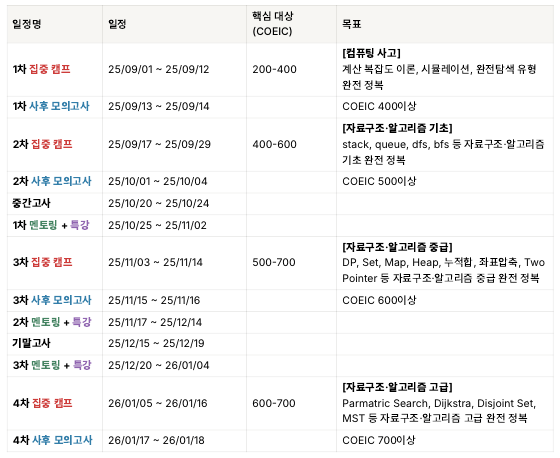Click the 1차 사후 모의고사 label
Screen dimensions: 560x458
[51, 106]
